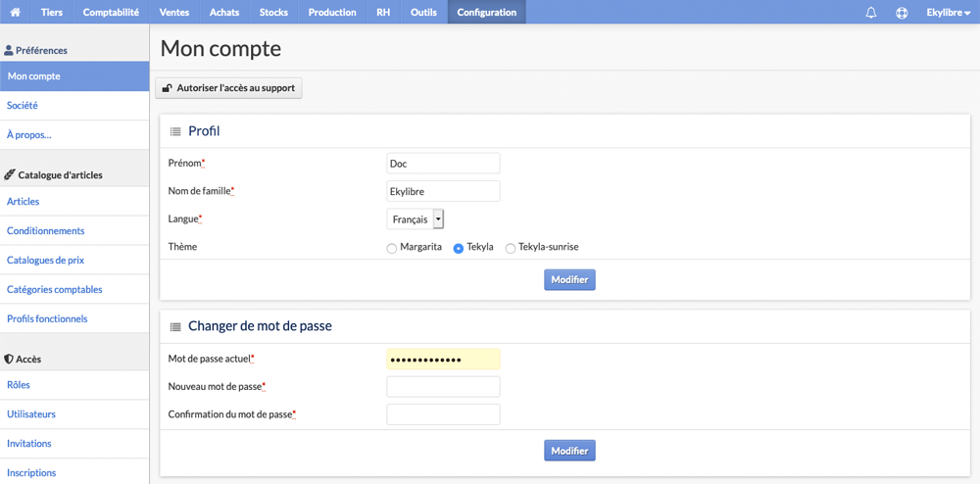Click Modifier under password section
Screen dimensions: 980x484
click(569, 451)
